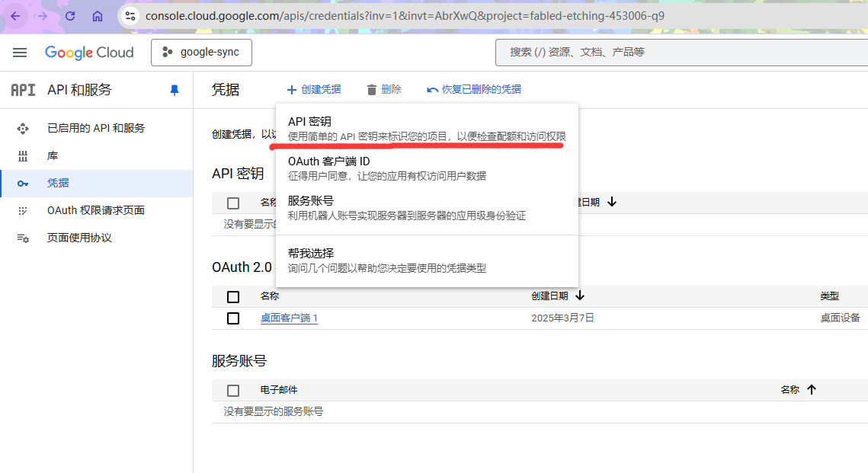Click the date cell 2025年3月7日
The image size is (868, 473).
(562, 318)
